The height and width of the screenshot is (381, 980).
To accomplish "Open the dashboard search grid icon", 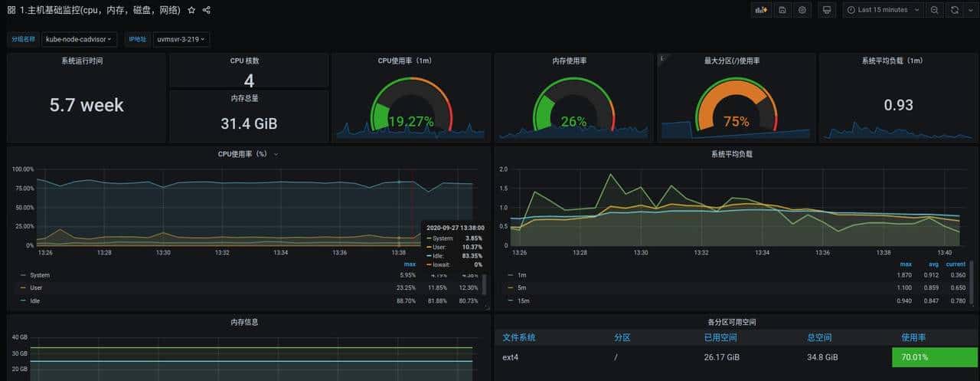I will (11, 10).
